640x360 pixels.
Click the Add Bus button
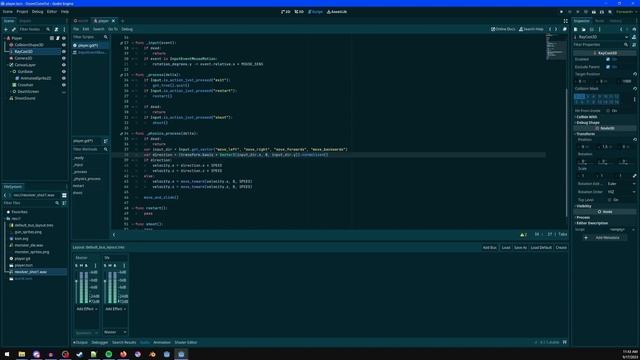(x=489, y=248)
